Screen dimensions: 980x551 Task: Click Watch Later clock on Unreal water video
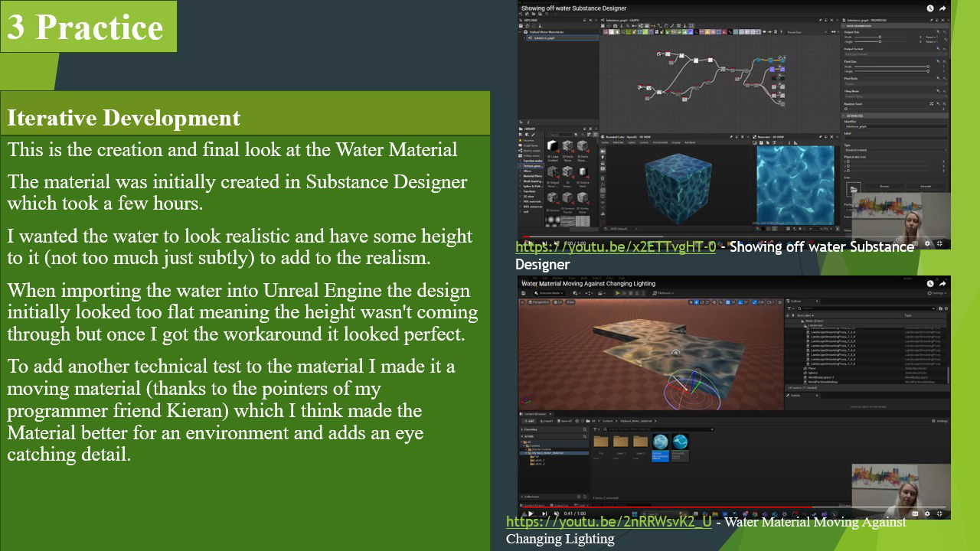(x=929, y=282)
